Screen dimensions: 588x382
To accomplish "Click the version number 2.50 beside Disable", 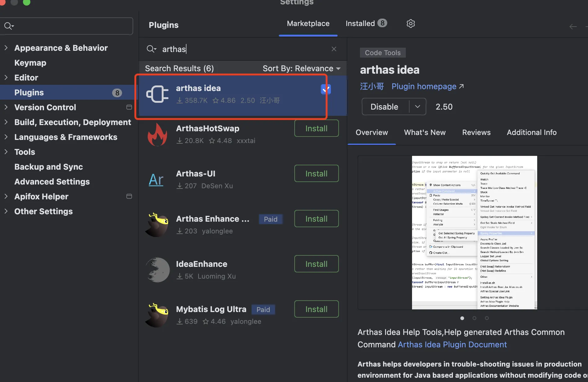I will tap(444, 107).
